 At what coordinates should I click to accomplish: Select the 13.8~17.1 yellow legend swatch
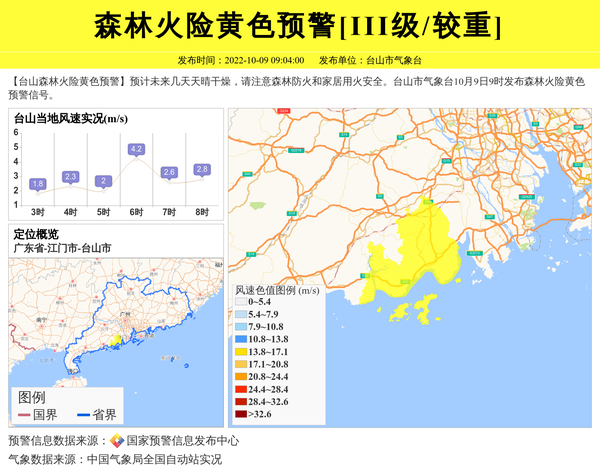241,353
